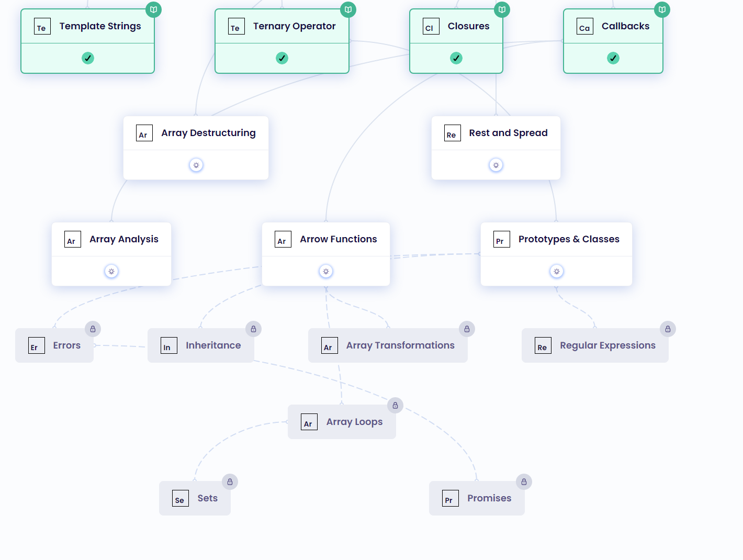The height and width of the screenshot is (560, 743).
Task: Select the locked Array Transformations node
Action: tap(400, 345)
